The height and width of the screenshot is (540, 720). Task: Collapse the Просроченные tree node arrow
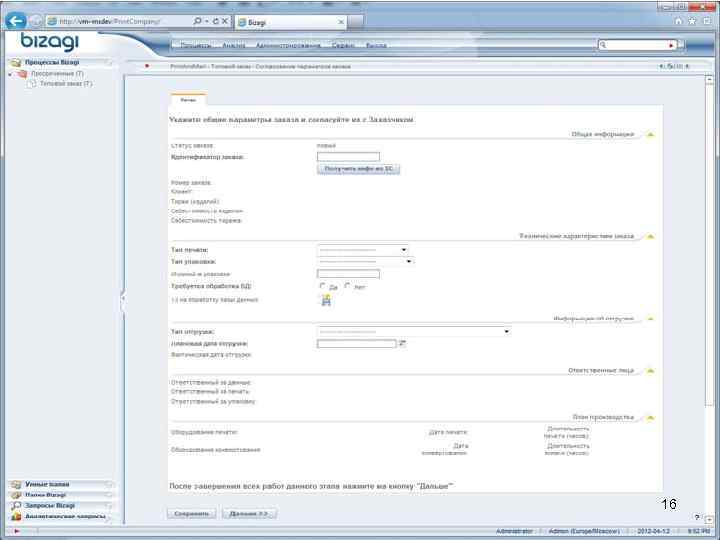11,74
